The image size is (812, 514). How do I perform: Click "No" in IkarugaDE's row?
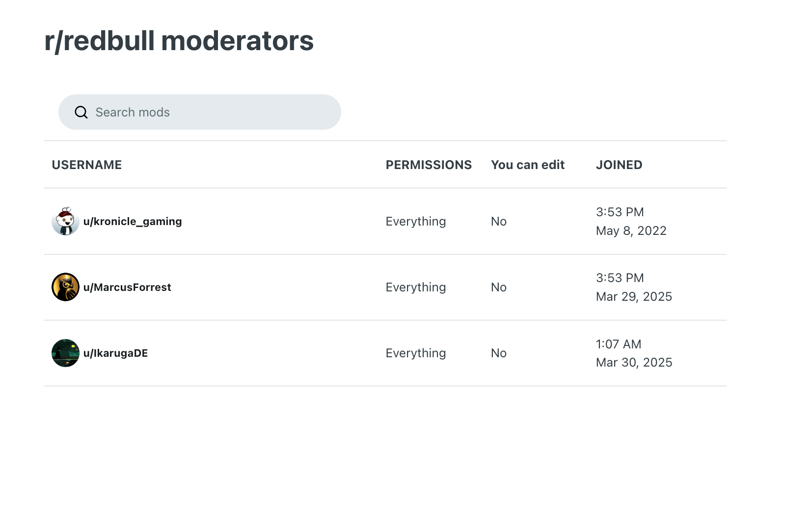tap(499, 353)
